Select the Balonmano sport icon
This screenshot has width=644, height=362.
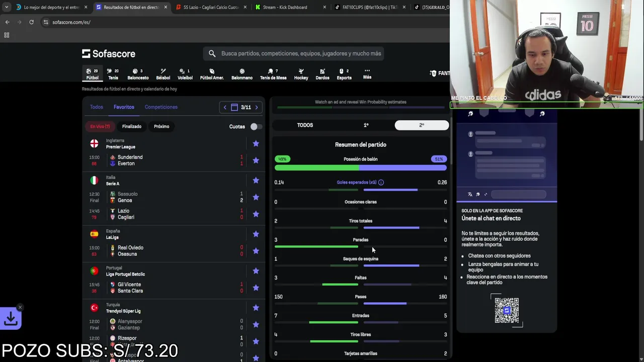coord(242,74)
